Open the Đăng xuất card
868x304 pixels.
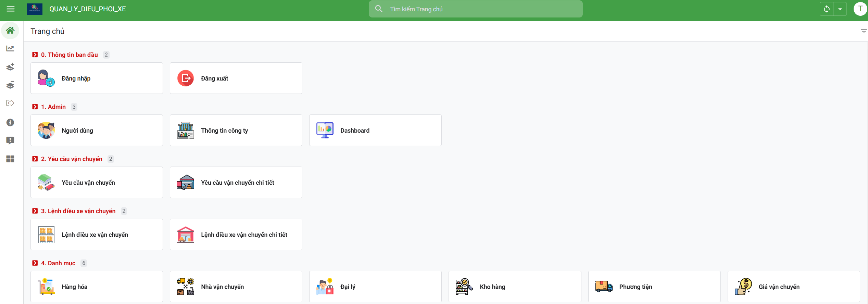coord(236,78)
